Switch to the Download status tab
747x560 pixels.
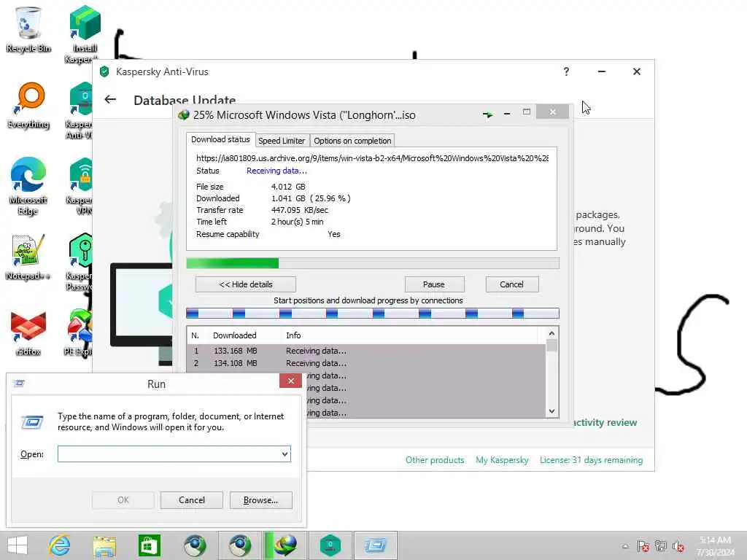tap(220, 139)
